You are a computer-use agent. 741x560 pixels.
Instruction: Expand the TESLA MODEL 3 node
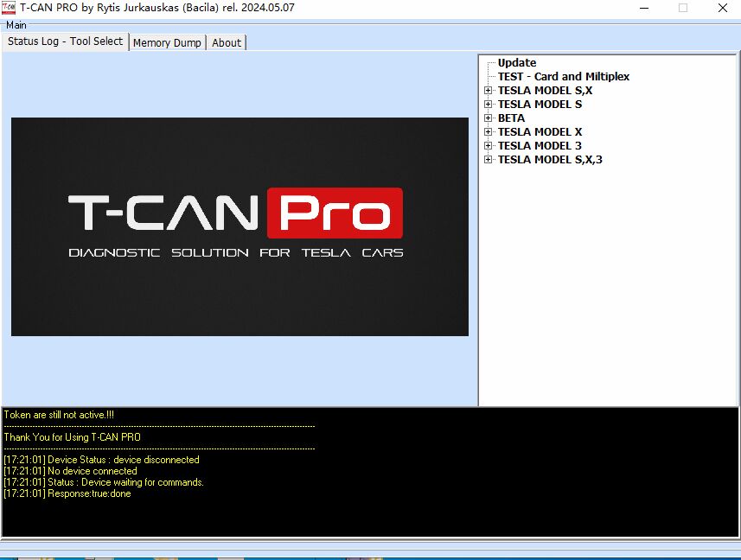pos(489,145)
